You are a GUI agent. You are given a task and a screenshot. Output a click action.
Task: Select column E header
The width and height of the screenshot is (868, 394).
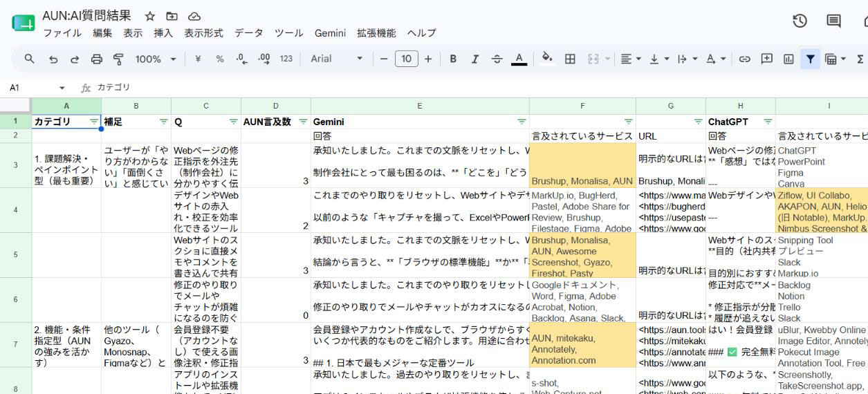pyautogui.click(x=420, y=106)
